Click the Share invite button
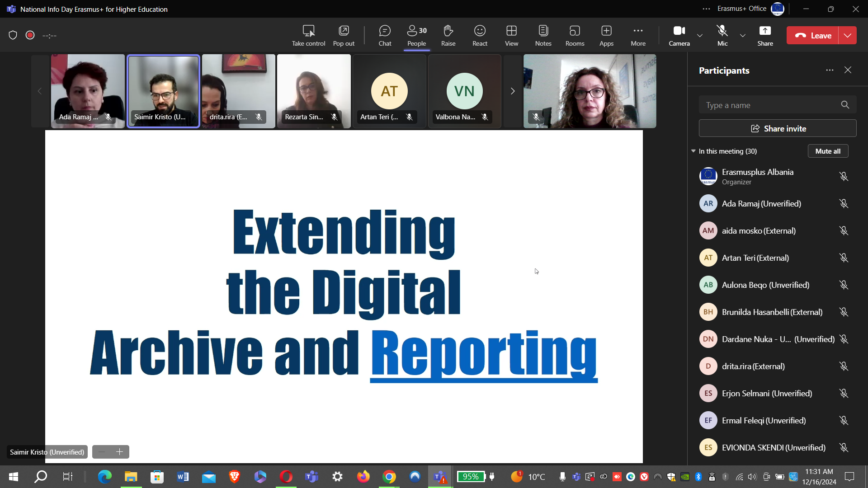The image size is (868, 488). [778, 128]
